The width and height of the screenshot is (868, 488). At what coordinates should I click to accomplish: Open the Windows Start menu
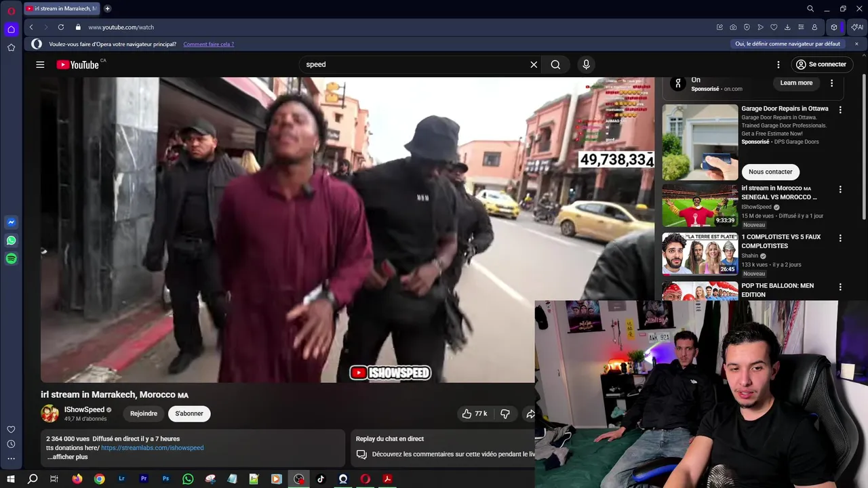[11, 479]
